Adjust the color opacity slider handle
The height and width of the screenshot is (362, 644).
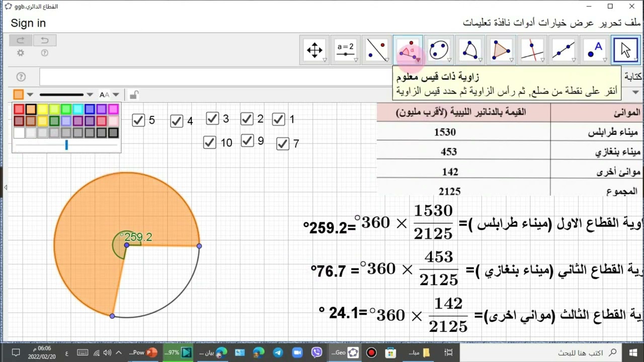coord(66,145)
